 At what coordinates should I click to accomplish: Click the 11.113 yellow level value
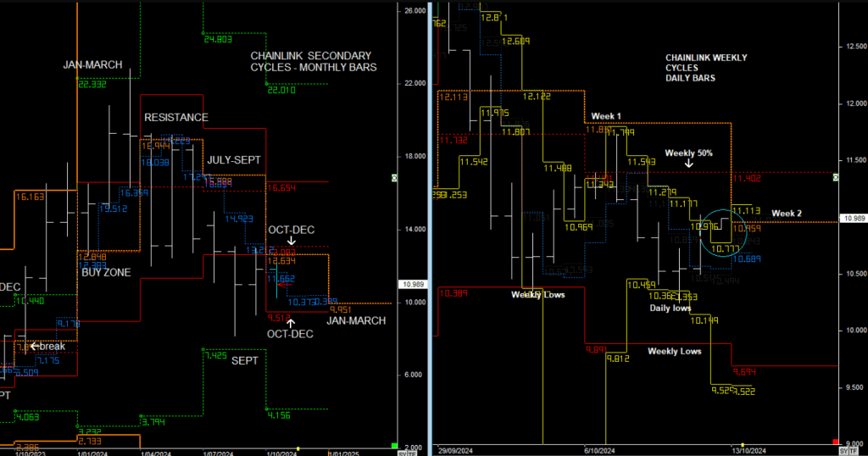[x=746, y=211]
